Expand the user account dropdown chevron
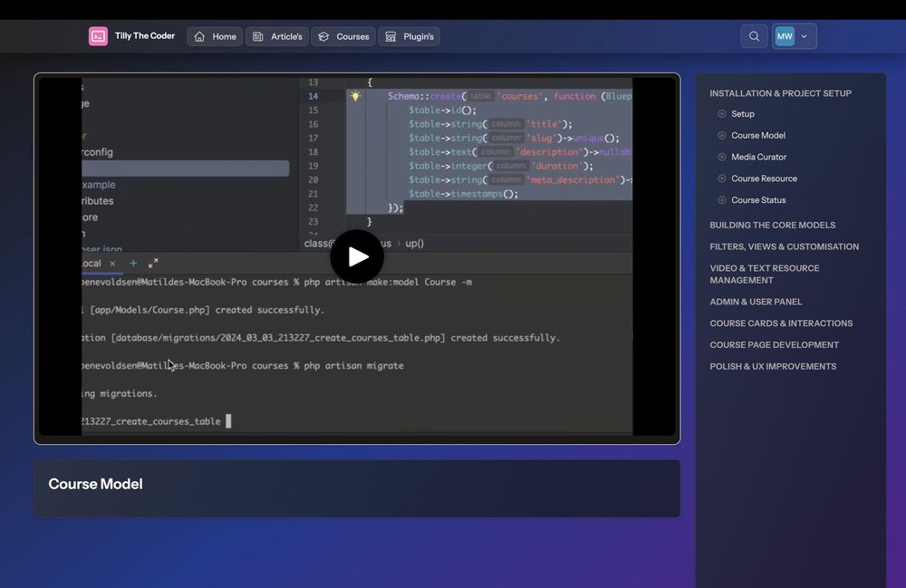The height and width of the screenshot is (588, 906). point(805,36)
